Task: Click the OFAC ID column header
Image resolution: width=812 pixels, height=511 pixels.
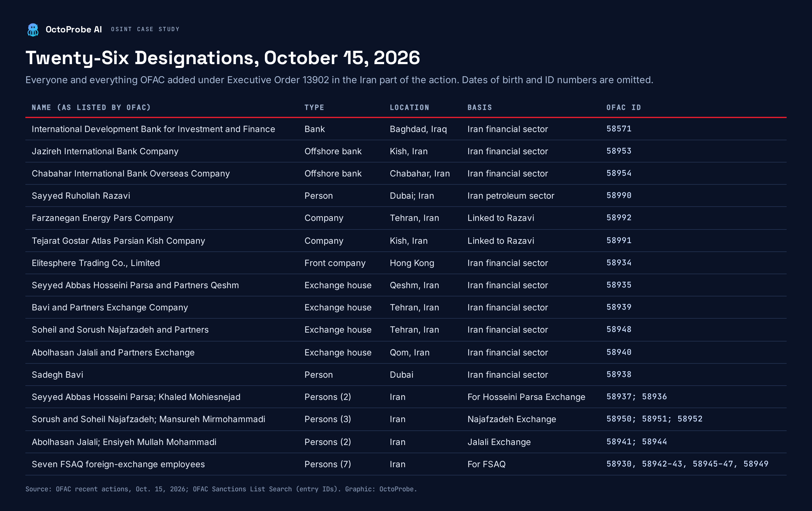Action: (x=624, y=108)
